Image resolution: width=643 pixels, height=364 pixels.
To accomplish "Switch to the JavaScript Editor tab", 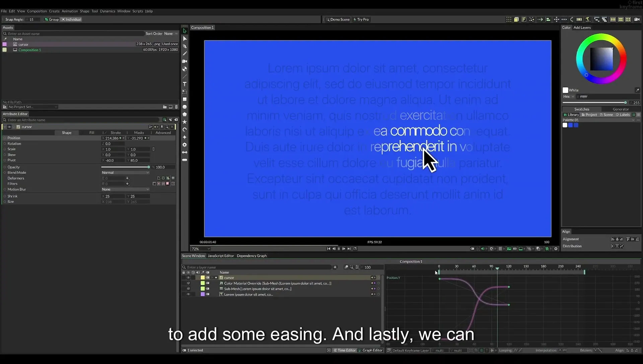I will [x=221, y=256].
